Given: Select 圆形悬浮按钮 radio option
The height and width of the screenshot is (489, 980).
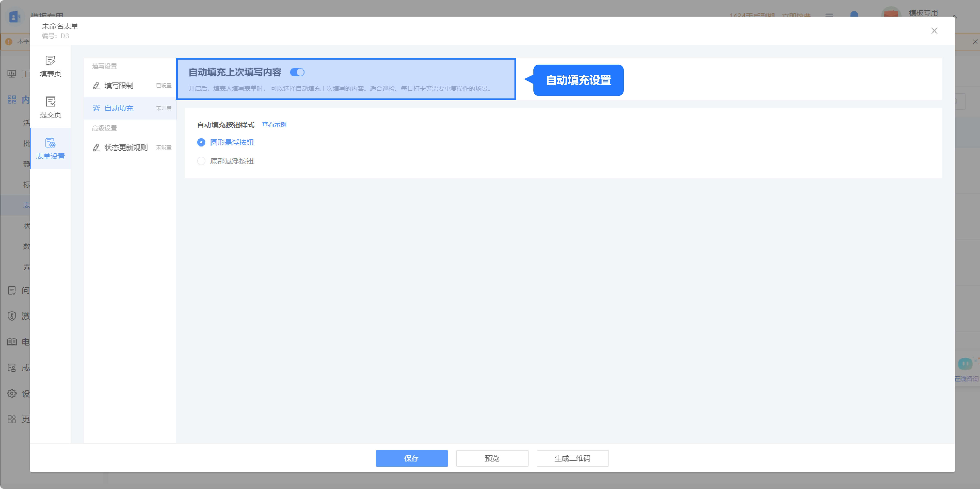Looking at the screenshot, I should click(x=201, y=142).
